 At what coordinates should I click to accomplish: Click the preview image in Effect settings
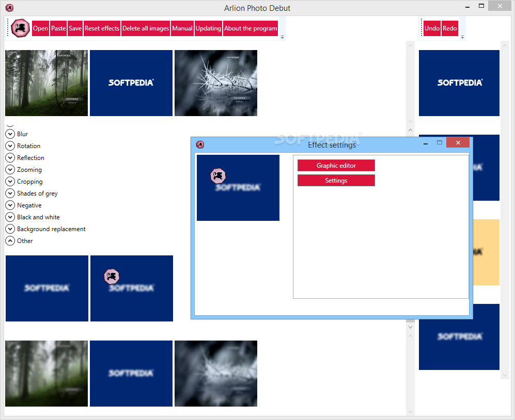pos(238,188)
